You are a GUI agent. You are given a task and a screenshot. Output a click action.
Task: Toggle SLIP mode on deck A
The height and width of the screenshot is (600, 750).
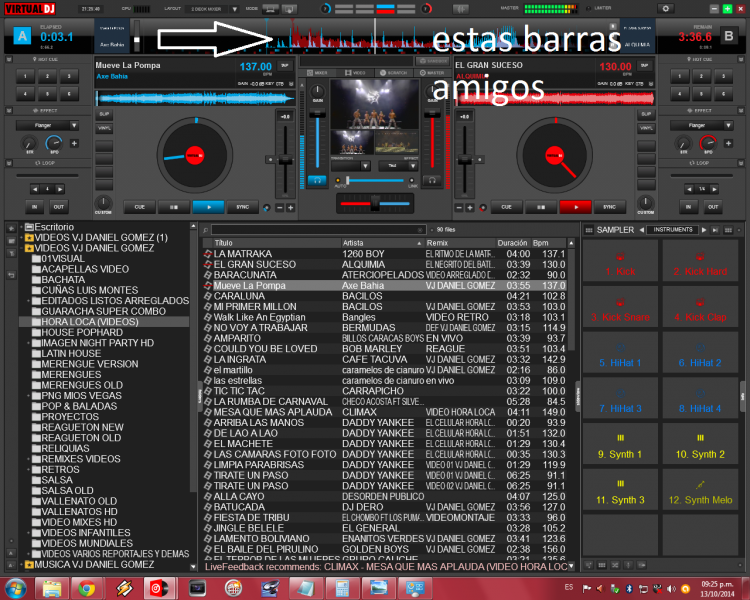[x=104, y=114]
